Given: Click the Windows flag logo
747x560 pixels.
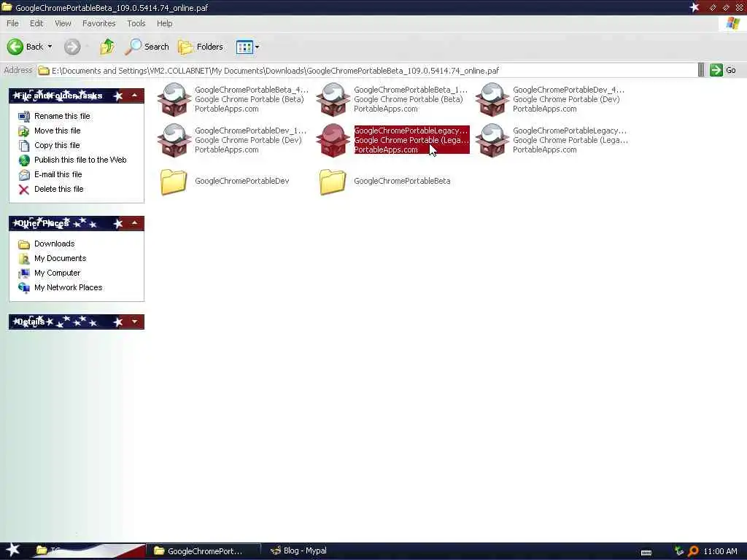Looking at the screenshot, I should (733, 23).
